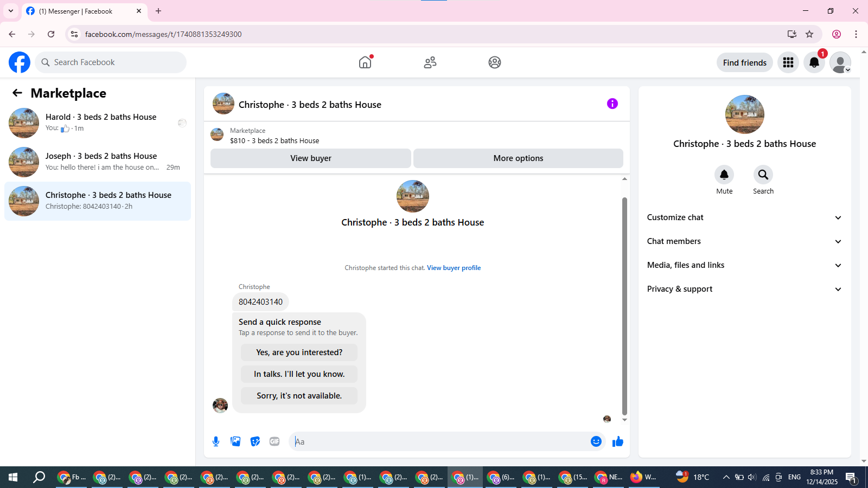Open the Chrome profile icon
The image size is (868, 488).
[837, 34]
